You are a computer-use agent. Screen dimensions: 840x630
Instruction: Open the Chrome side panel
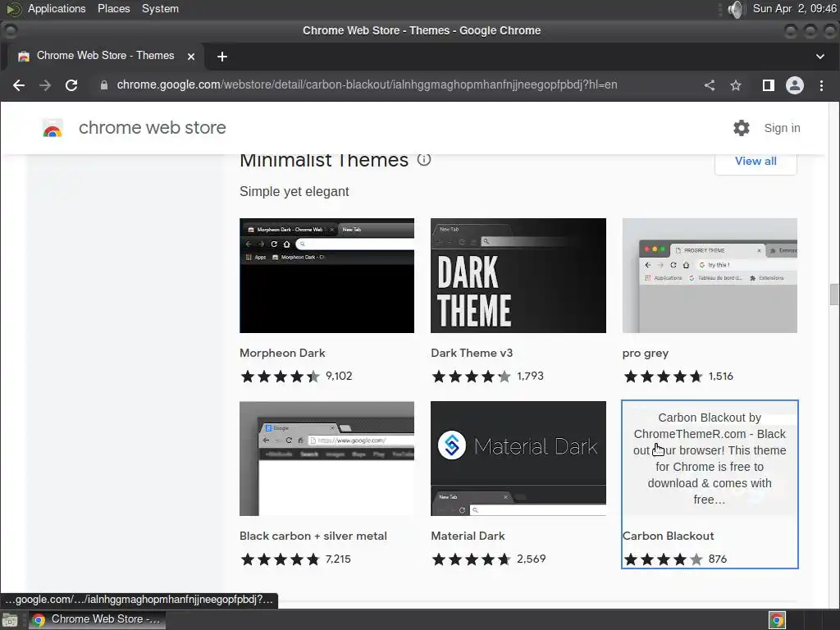(768, 85)
